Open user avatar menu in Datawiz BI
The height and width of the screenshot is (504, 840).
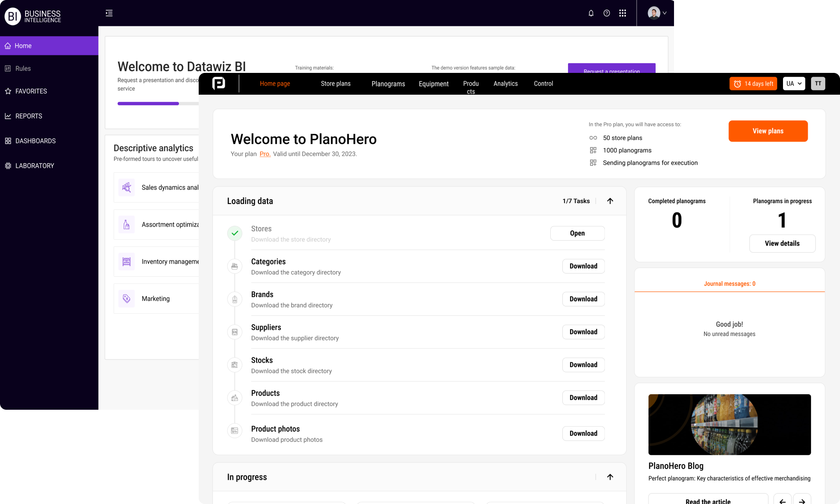coord(657,13)
